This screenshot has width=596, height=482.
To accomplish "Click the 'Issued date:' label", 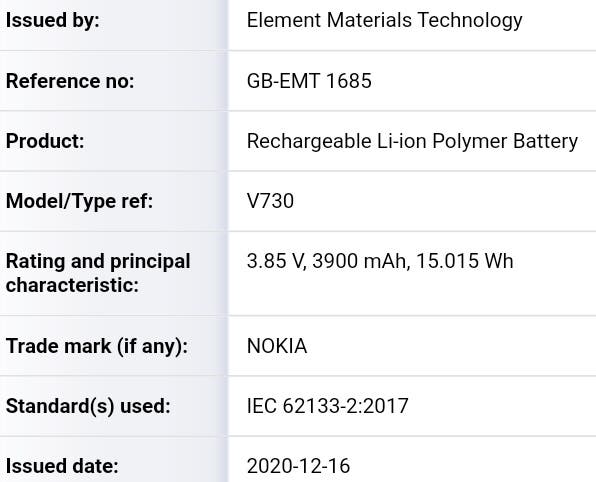I will coord(62,466).
